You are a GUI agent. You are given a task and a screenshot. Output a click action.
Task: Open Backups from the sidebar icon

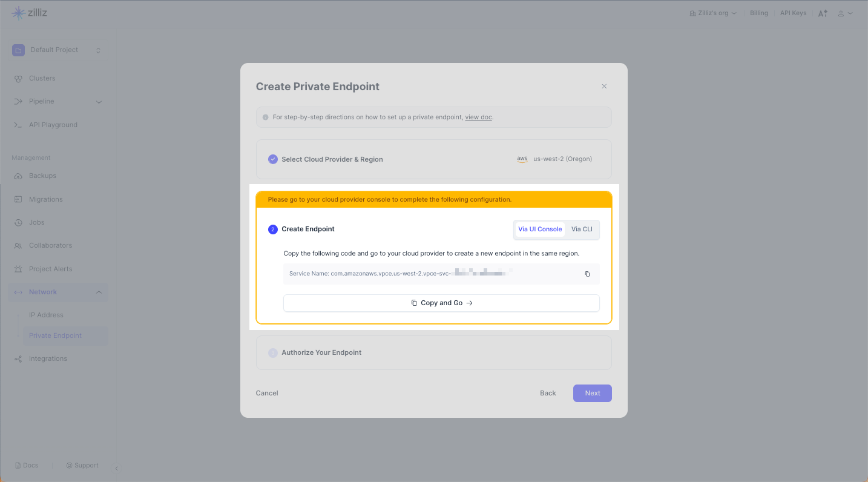18,176
